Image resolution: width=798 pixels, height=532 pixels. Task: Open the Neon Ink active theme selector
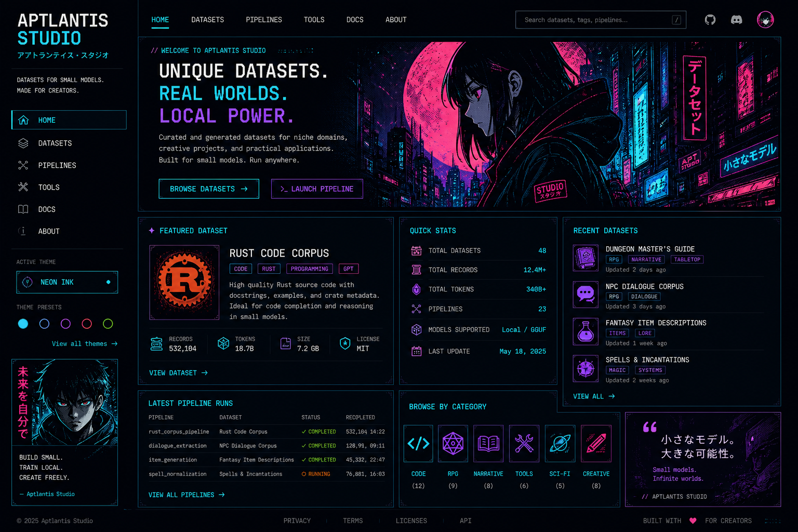pos(67,282)
